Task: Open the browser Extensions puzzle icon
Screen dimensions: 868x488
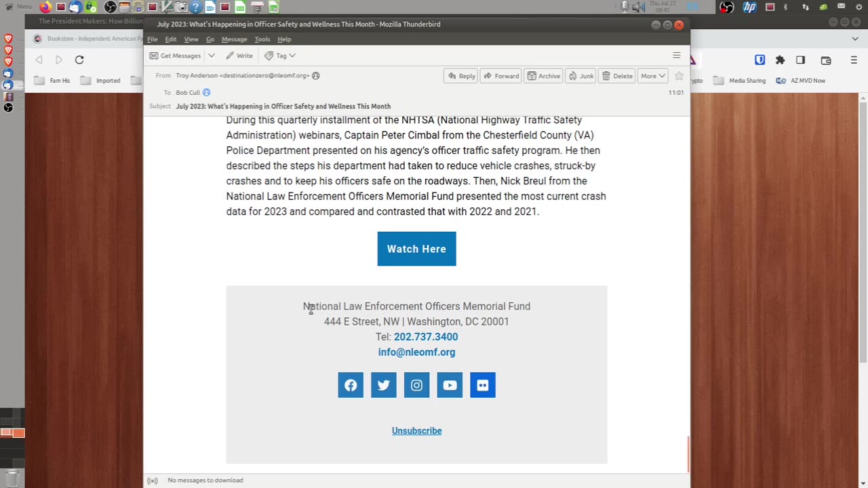Action: [x=780, y=60]
